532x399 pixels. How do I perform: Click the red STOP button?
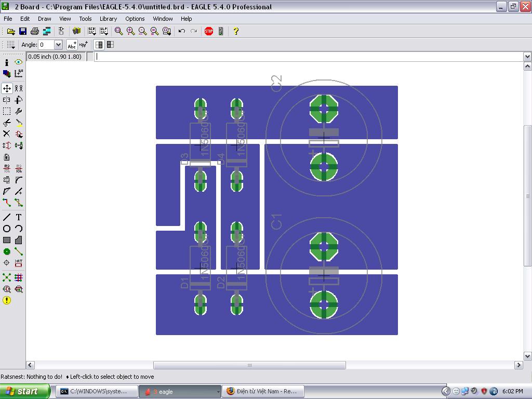coord(209,32)
